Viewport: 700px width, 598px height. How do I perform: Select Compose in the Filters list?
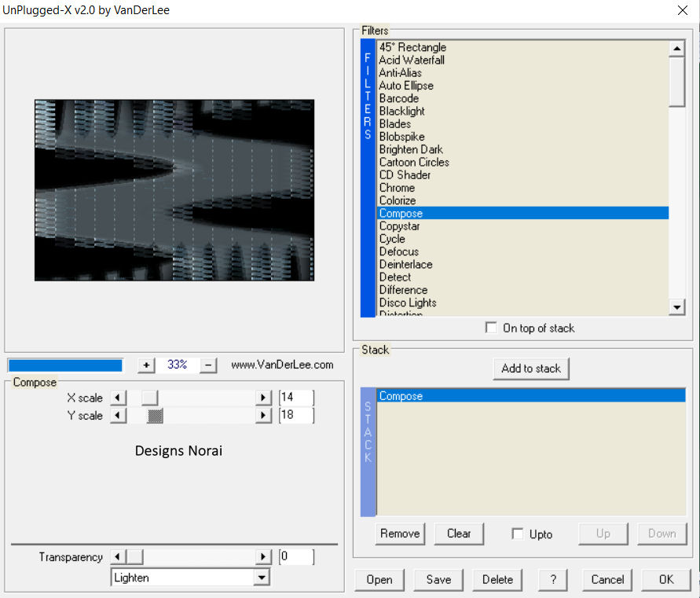[522, 213]
